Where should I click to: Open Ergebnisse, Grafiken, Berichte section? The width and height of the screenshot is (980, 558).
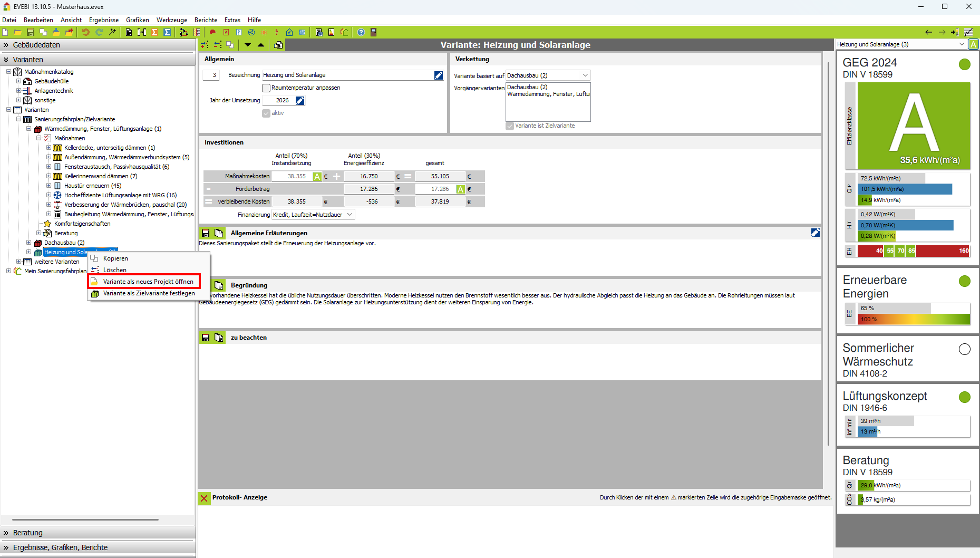60,547
